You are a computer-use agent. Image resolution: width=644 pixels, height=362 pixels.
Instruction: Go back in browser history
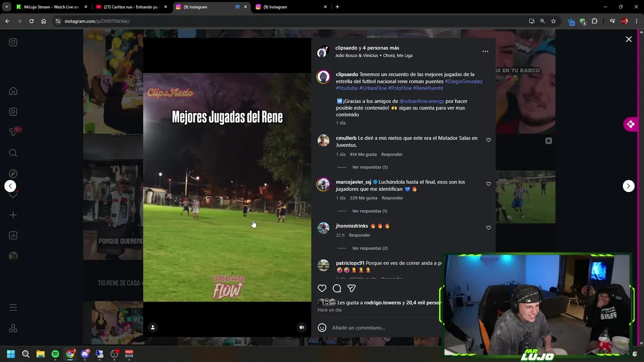pos(7,21)
